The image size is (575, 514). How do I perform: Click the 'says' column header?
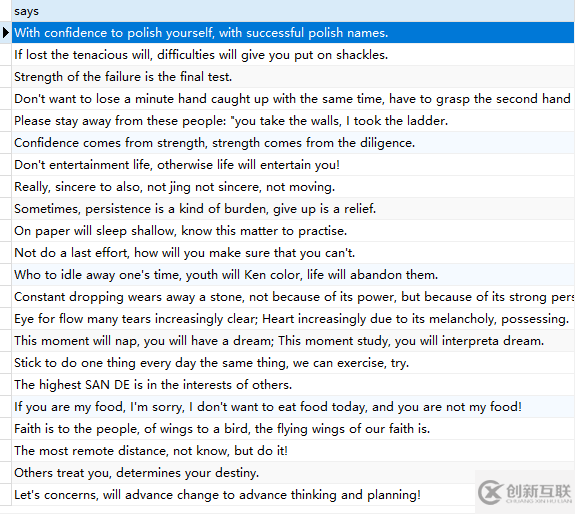[293, 11]
